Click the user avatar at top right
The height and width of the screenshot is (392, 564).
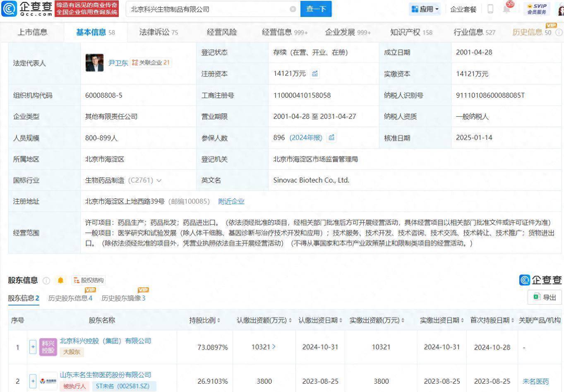561,9
